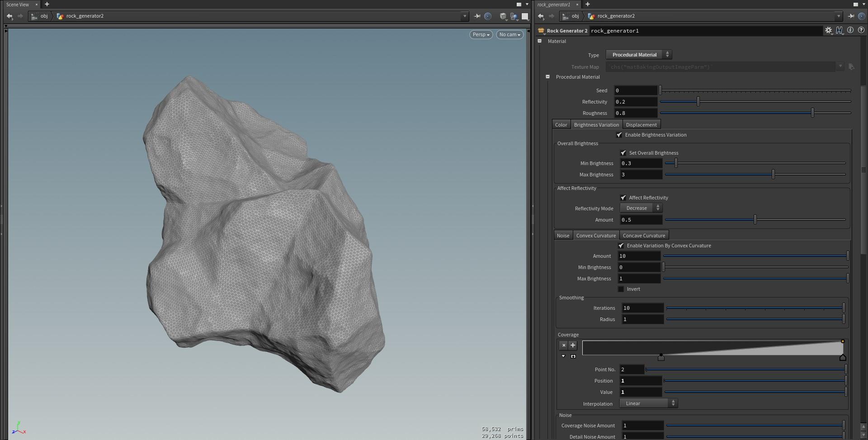Screen dimensions: 868x440
Task: Delete selected ramp point with the x button
Action: coord(564,345)
